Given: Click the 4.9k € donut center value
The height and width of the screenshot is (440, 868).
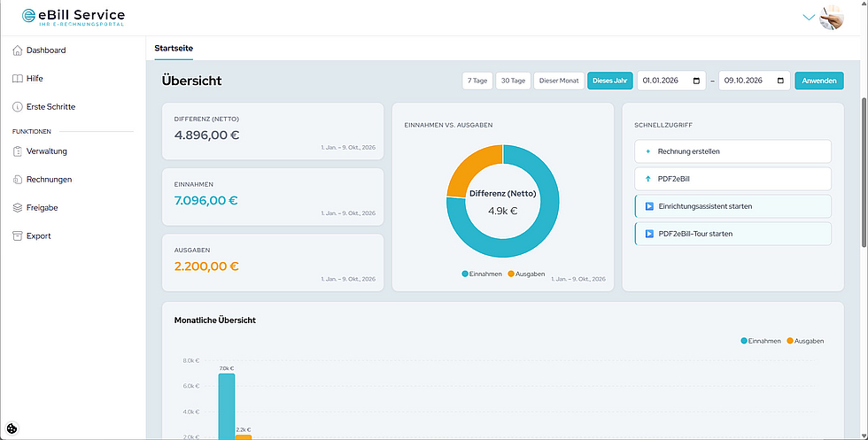Looking at the screenshot, I should (503, 211).
